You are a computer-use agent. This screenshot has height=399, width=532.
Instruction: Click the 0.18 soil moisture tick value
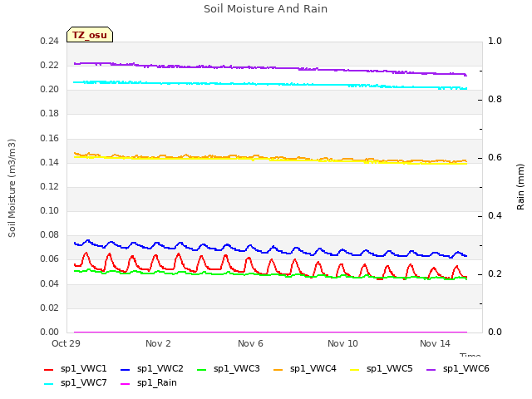(50, 114)
